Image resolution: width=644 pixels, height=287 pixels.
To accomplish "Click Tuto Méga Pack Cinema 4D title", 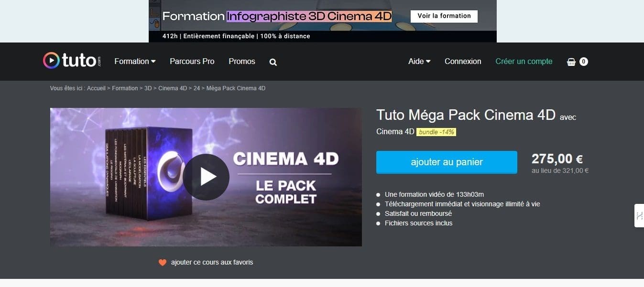I will pyautogui.click(x=466, y=115).
